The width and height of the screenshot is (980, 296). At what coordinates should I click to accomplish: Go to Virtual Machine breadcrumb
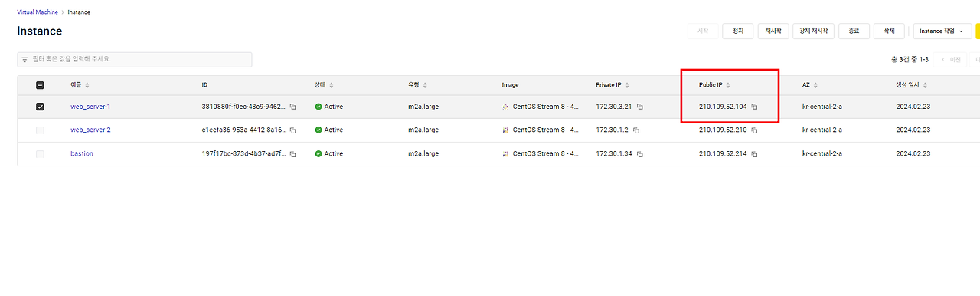38,12
